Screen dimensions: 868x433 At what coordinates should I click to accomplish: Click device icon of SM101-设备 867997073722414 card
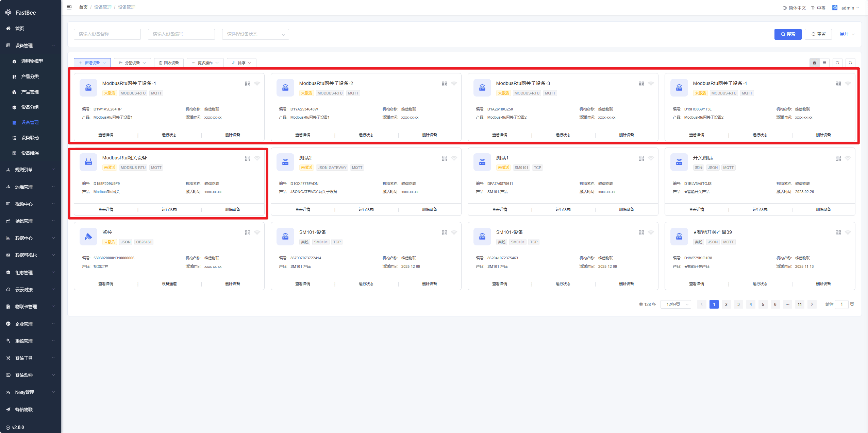(x=285, y=236)
